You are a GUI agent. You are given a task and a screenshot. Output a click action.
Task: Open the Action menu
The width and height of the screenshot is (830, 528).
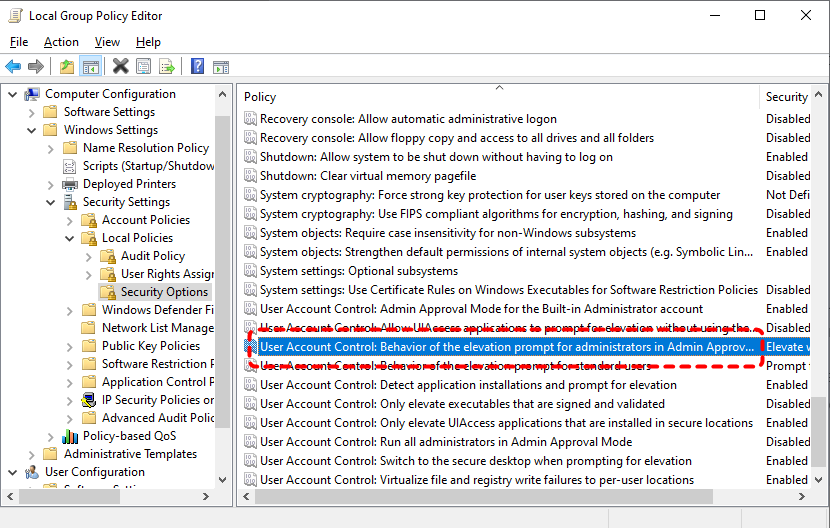click(x=61, y=42)
